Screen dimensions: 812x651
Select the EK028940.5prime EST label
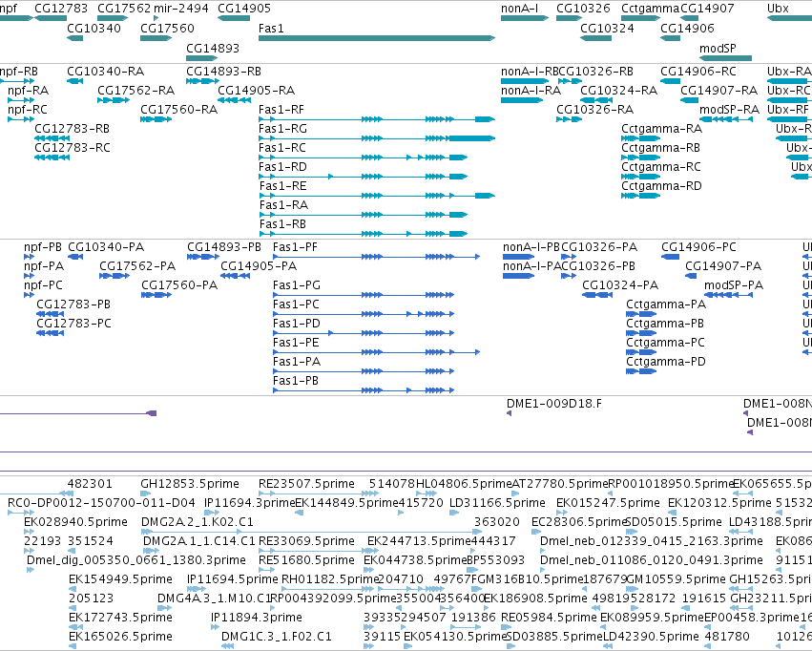point(75,522)
